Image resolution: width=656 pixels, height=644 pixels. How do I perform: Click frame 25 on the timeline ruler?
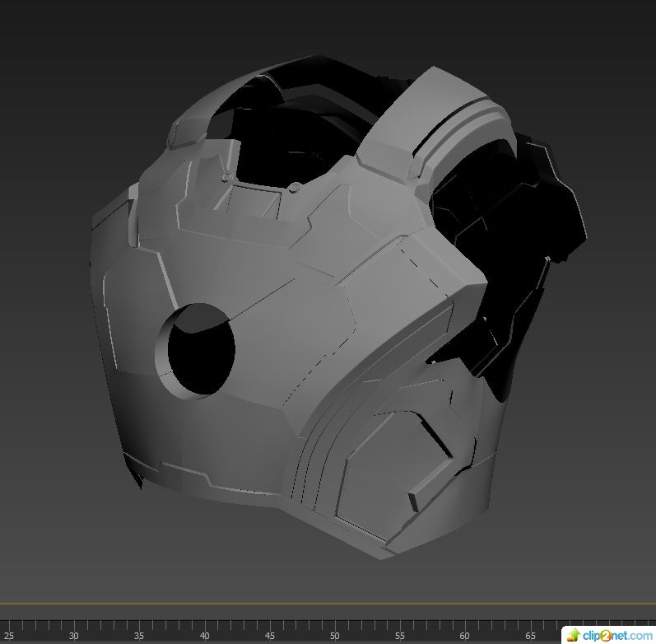pos(8,635)
